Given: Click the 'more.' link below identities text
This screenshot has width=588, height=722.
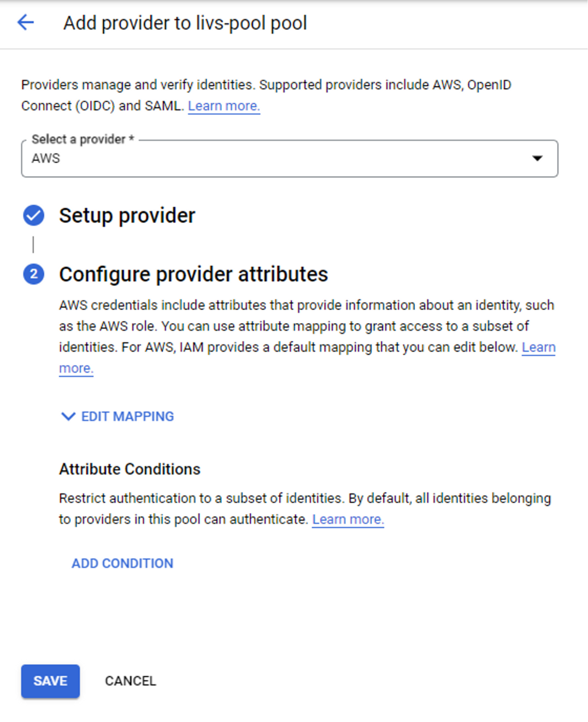Looking at the screenshot, I should (x=76, y=368).
